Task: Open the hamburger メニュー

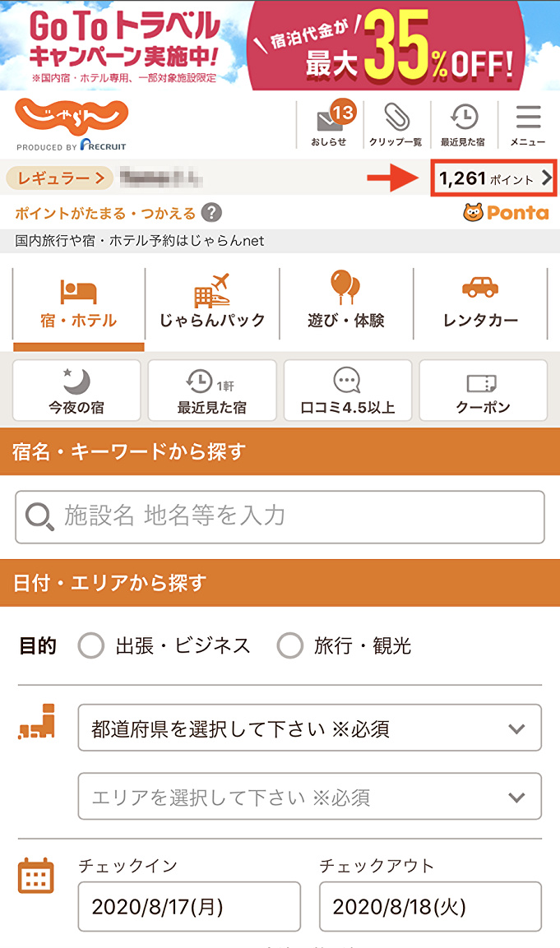Action: coord(529,123)
